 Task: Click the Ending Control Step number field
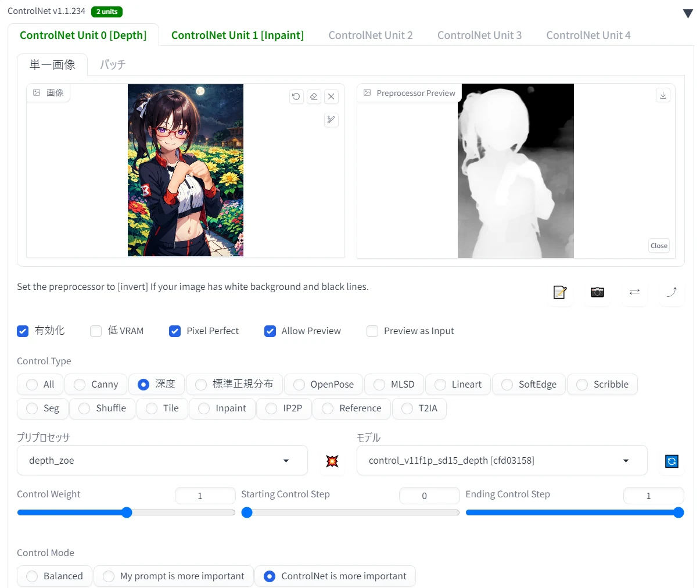pos(654,496)
